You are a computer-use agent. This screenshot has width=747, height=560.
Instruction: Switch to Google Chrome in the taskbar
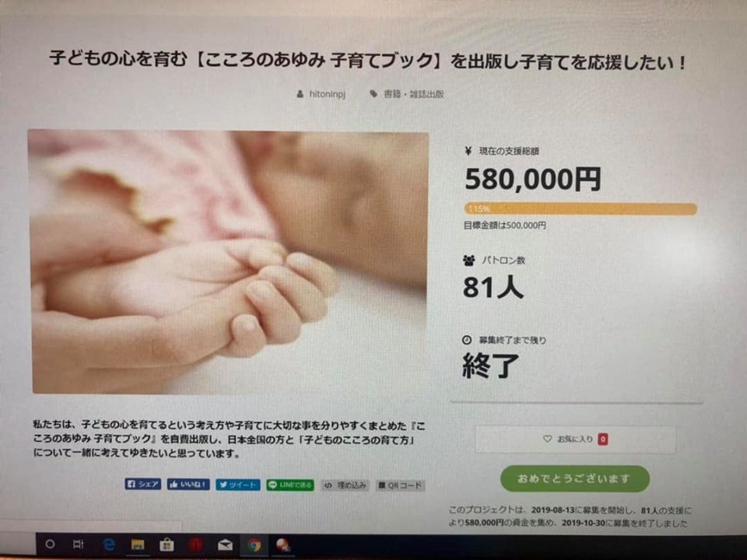tap(254, 544)
